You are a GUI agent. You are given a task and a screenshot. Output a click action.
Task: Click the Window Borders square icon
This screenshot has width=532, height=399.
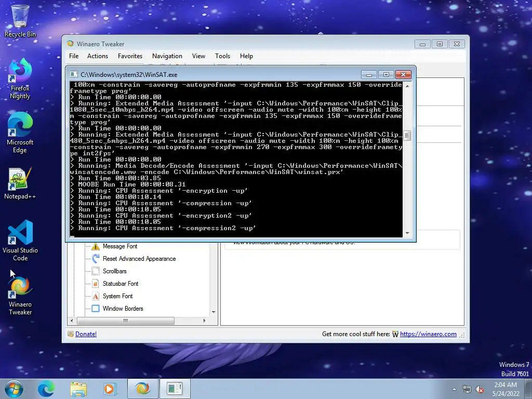point(96,309)
